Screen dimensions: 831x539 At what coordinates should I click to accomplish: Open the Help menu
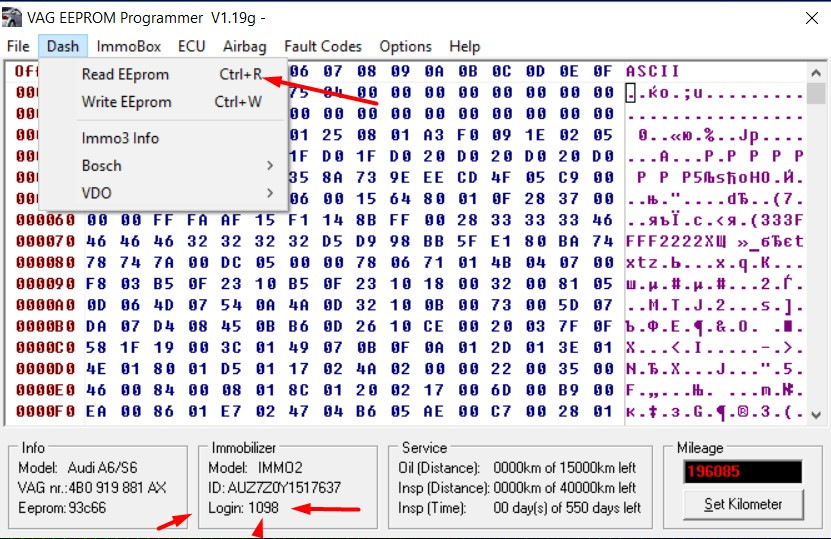click(x=465, y=47)
